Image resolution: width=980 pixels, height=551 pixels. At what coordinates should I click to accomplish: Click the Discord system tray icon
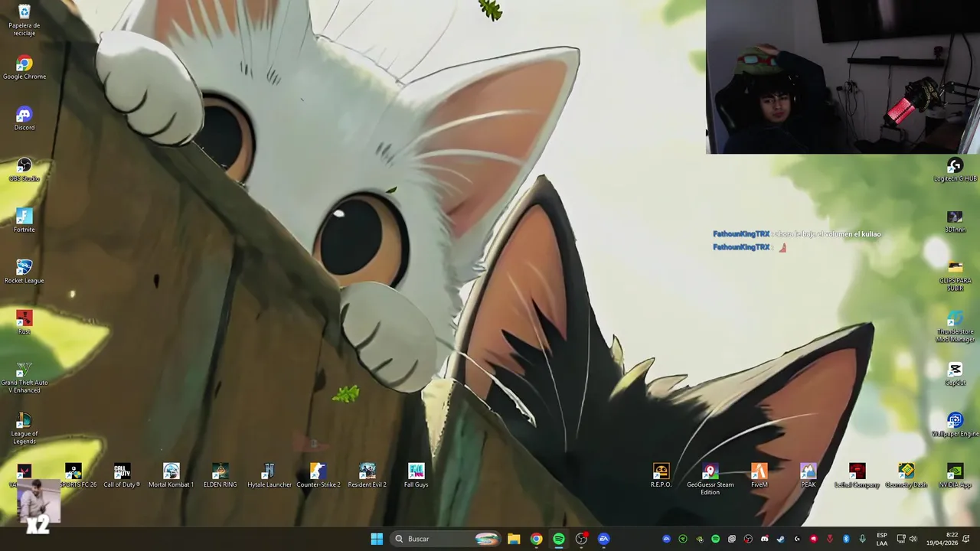(x=765, y=539)
